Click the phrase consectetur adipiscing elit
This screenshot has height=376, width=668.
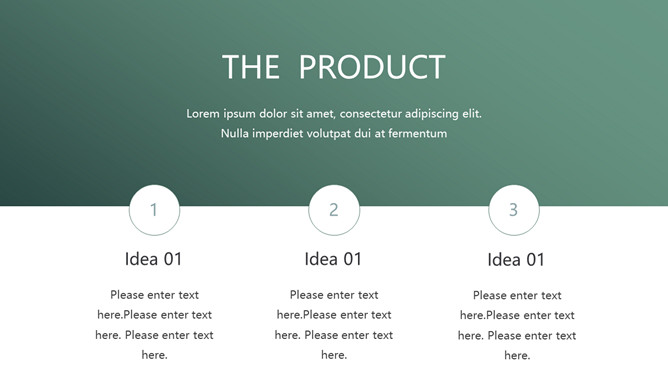(x=411, y=114)
